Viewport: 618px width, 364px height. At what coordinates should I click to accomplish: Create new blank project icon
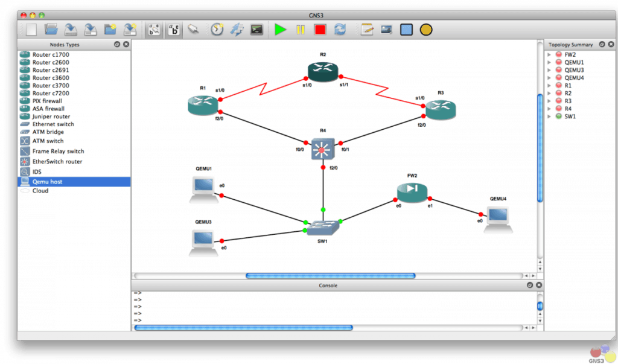click(x=31, y=29)
